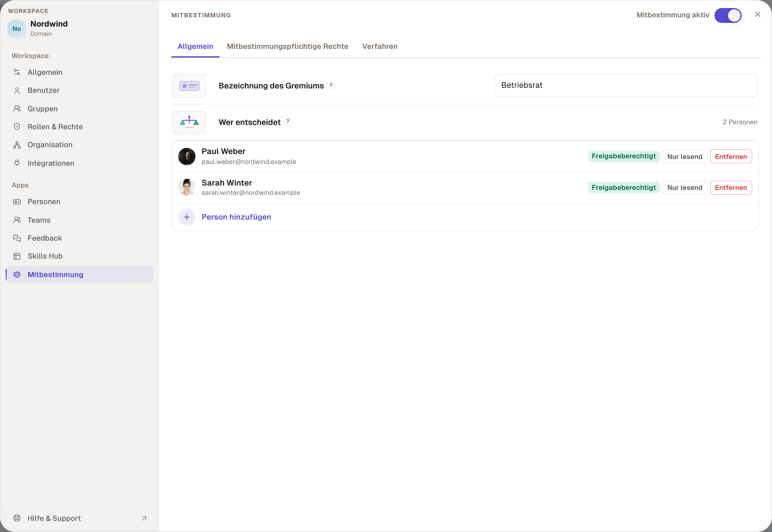Open the Mitbestimmungspflichtige Rechte tab
The width and height of the screenshot is (772, 532).
pyautogui.click(x=287, y=46)
